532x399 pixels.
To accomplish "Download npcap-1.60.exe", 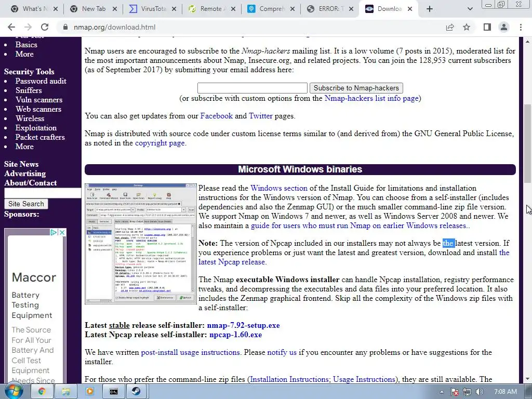I will pyautogui.click(x=235, y=335).
